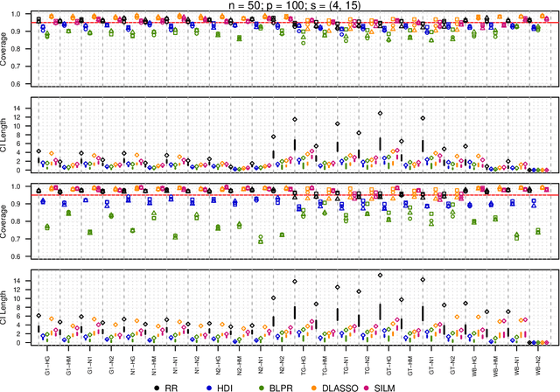Select the WB-N2 x-axis label
Screen dimensions: 560x392
[x=536, y=361]
